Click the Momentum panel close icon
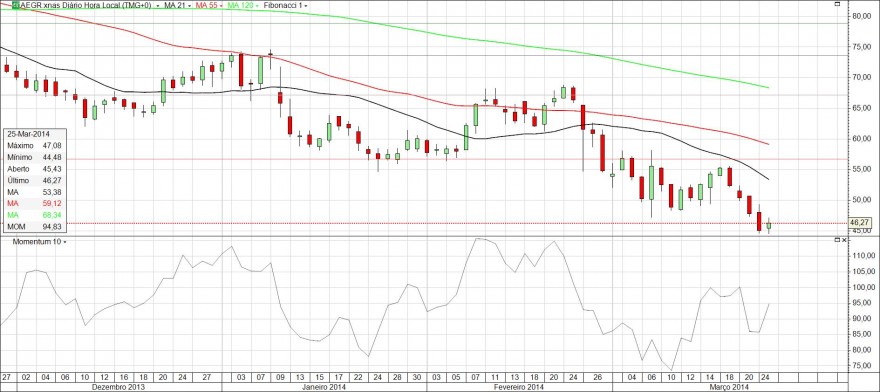Screen dimensions: 880x392 [x=844, y=240]
